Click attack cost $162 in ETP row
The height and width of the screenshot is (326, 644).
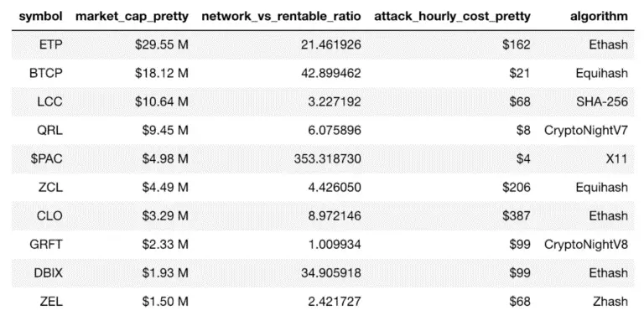517,44
